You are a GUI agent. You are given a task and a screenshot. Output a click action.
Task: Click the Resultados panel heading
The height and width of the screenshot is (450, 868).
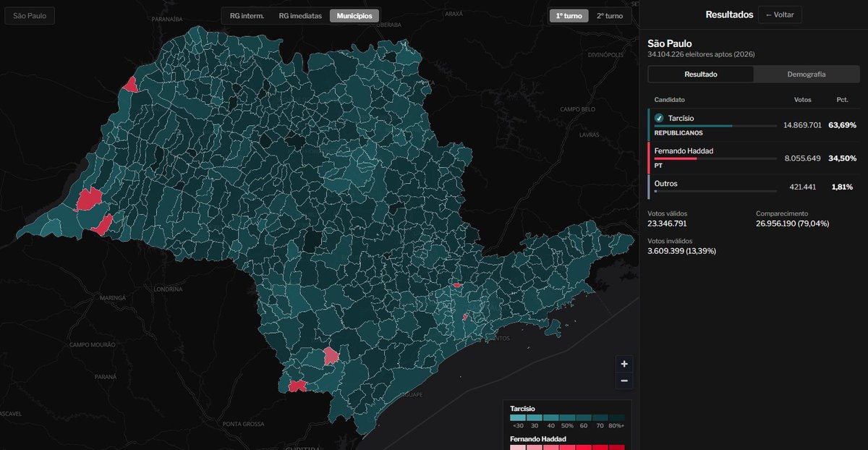tap(729, 14)
